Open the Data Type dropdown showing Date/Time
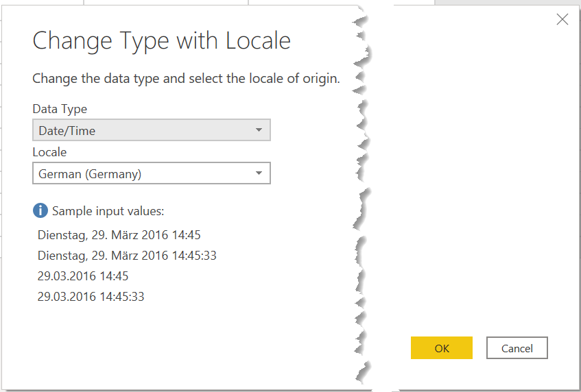Screen dimensions: 581x392 (x=152, y=130)
